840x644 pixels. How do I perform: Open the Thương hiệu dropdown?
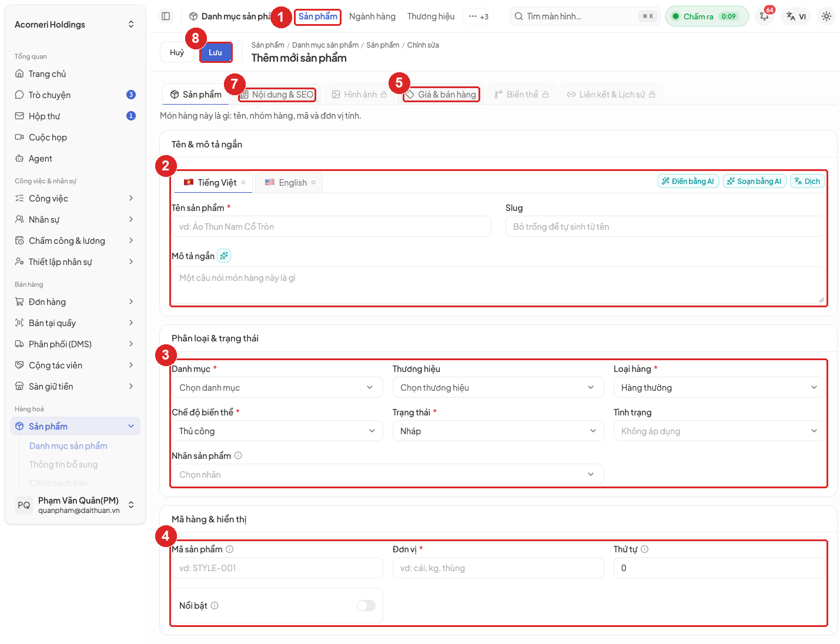click(498, 387)
